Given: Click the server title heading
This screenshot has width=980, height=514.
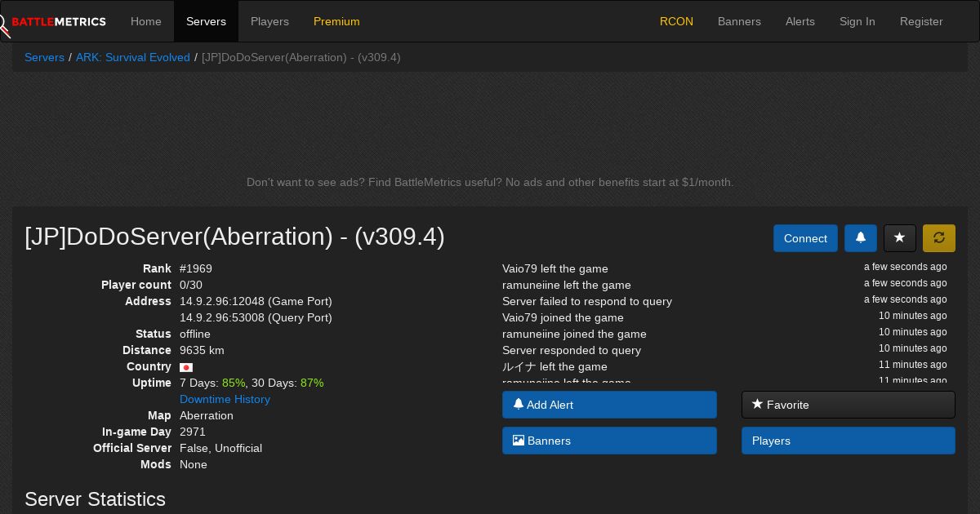Looking at the screenshot, I should (x=234, y=237).
